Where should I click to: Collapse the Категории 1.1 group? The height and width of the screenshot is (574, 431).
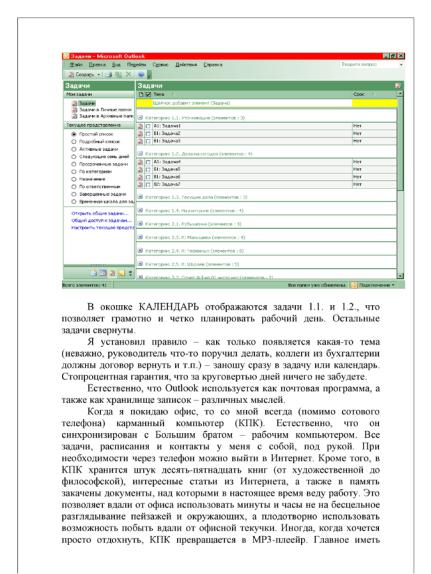tap(140, 118)
